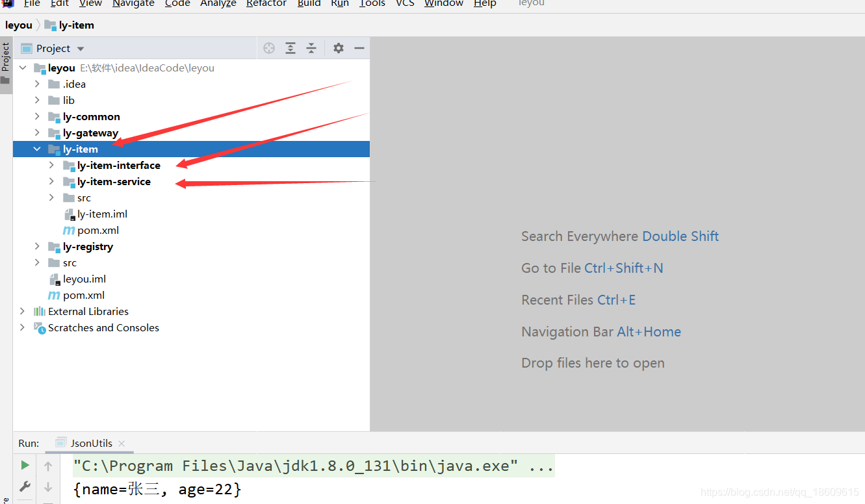The width and height of the screenshot is (865, 504).
Task: Expand the ly-common module
Action: (x=37, y=116)
